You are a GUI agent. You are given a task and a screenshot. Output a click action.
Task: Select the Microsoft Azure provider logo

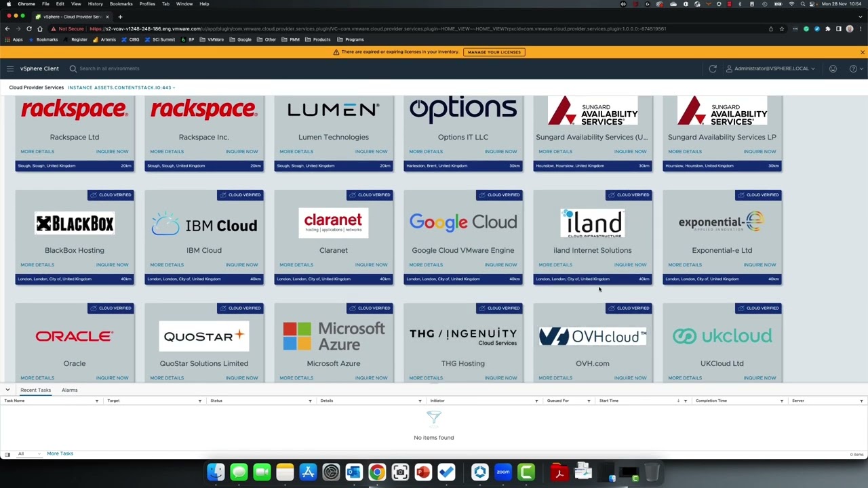334,336
